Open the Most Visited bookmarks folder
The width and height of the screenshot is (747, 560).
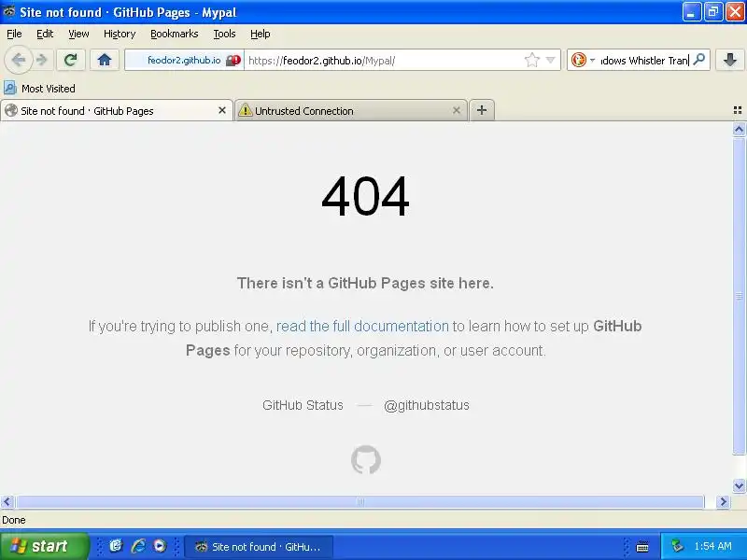click(x=39, y=88)
